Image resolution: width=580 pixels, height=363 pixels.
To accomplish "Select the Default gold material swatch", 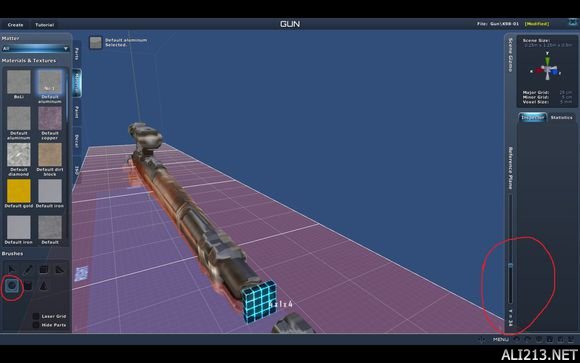I will [18, 191].
